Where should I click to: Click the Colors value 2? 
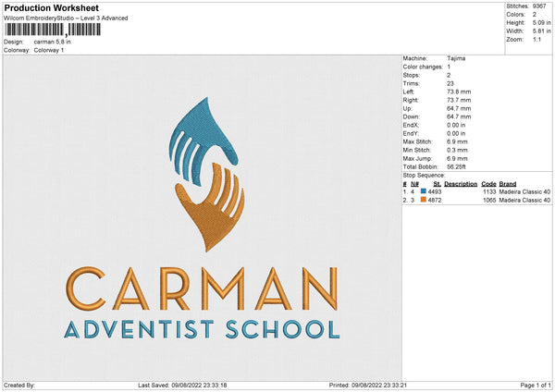534,15
